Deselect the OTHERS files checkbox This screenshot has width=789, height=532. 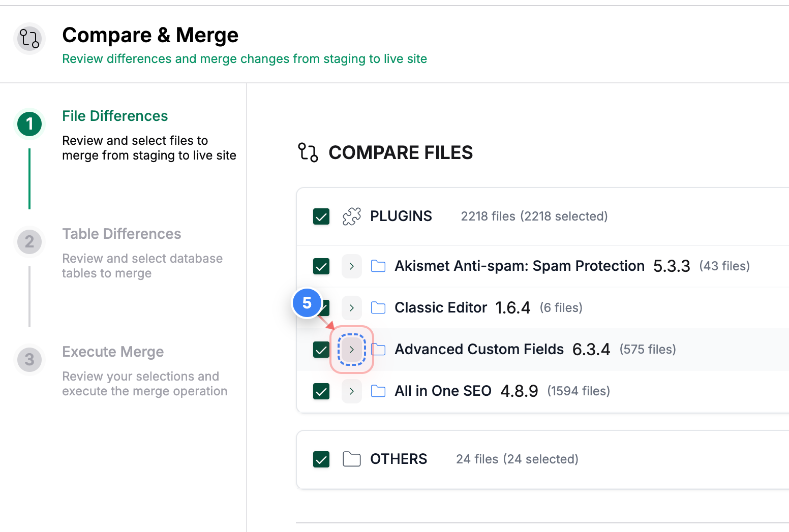321,459
